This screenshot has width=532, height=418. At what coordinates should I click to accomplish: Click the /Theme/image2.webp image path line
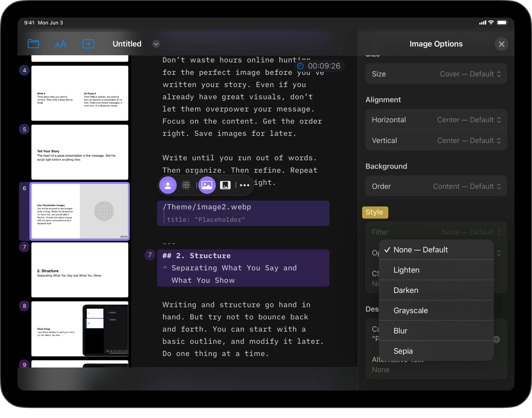pos(207,207)
